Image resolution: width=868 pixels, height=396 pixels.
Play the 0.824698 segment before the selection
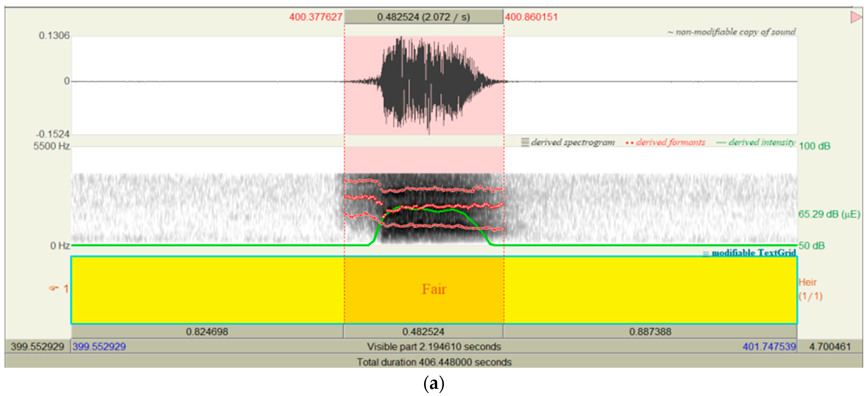[x=207, y=332]
